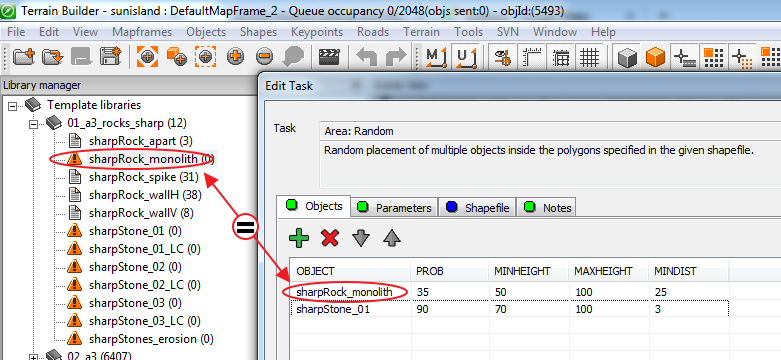
Task: Click the dashed-border zoom selection icon
Action: click(x=205, y=57)
